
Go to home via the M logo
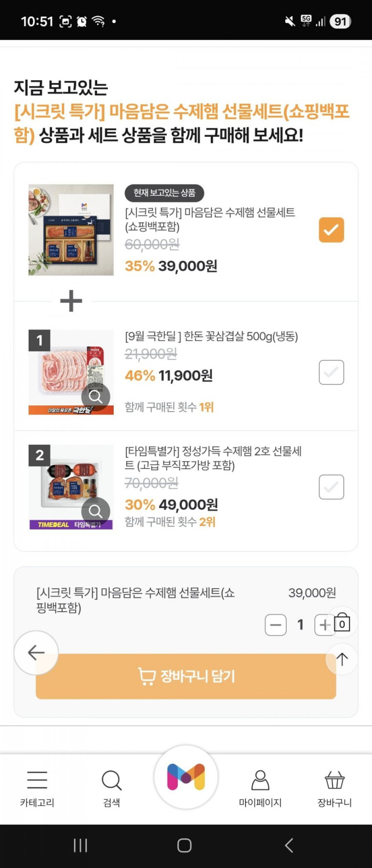tap(186, 777)
